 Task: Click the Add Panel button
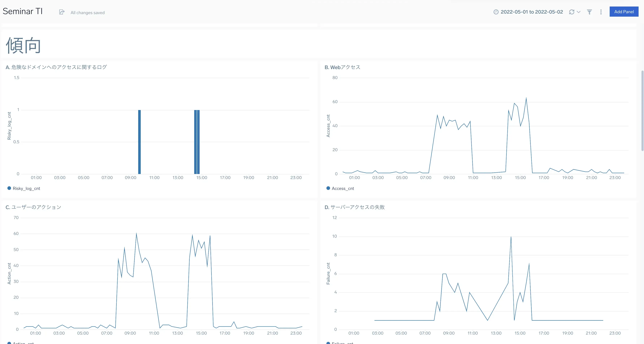coord(624,12)
